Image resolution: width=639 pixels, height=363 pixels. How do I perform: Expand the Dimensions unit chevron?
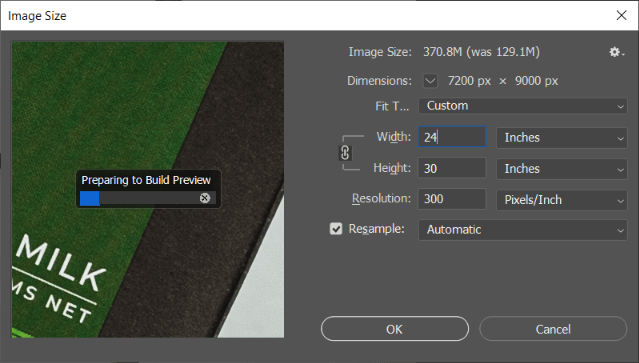point(430,81)
